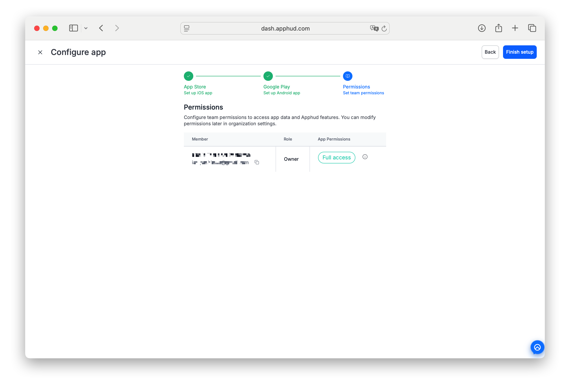570x392 pixels.
Task: Open the Permissions step label
Action: tap(356, 87)
